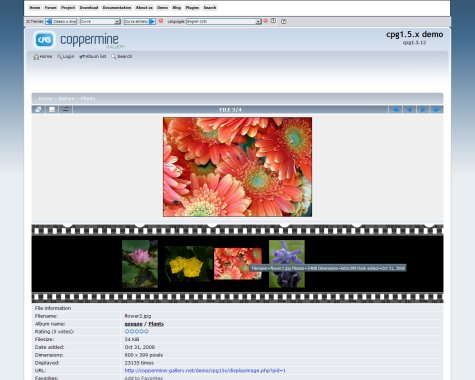Expand the Language dropdown showing English (US)
Image resolution: width=475 pixels, height=380 pixels.
click(x=224, y=21)
